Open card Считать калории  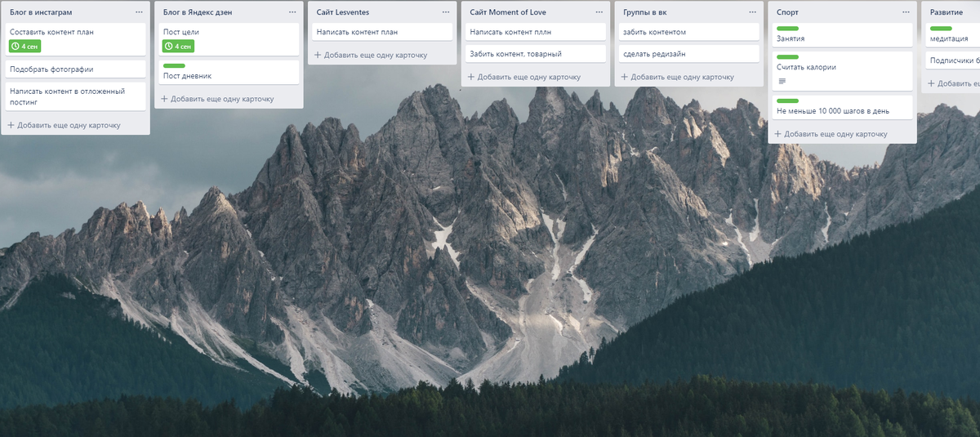pos(842,71)
